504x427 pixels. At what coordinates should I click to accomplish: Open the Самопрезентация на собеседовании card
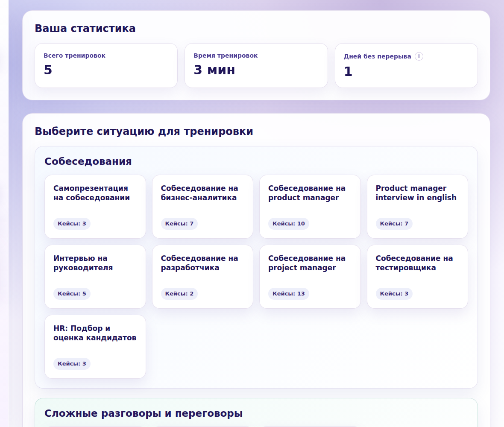(x=95, y=207)
